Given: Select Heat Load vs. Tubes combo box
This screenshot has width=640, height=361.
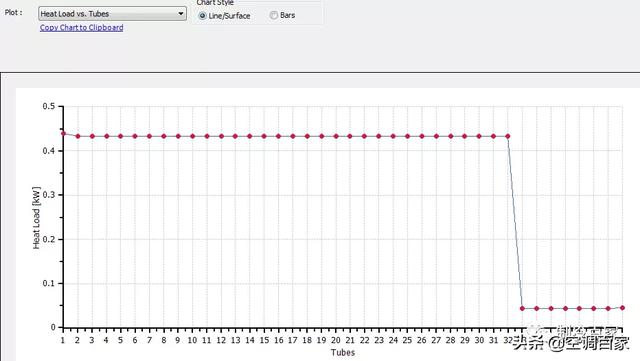Looking at the screenshot, I should [112, 14].
